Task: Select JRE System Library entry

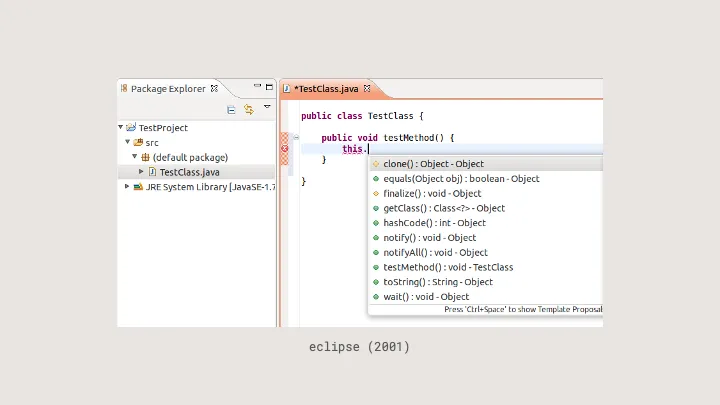Action: [210, 187]
